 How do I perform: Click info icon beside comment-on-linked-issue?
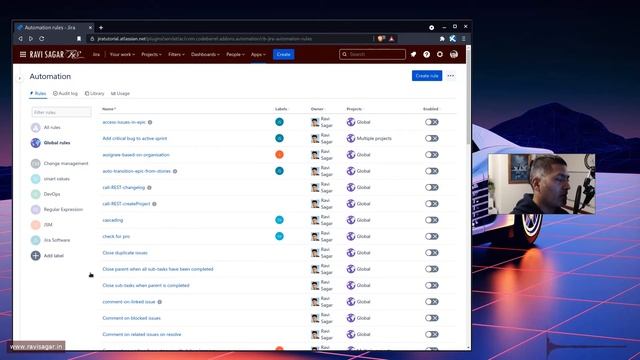coord(160,302)
